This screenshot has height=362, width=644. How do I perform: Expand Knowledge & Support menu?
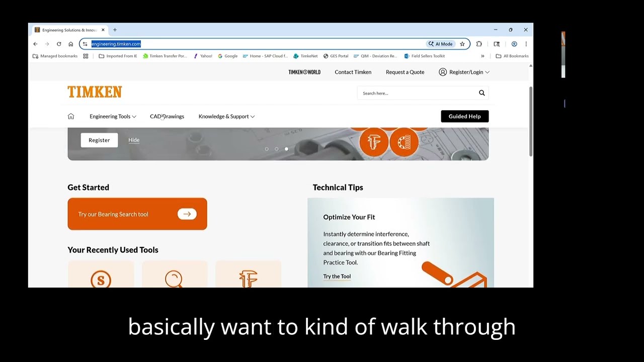(226, 116)
